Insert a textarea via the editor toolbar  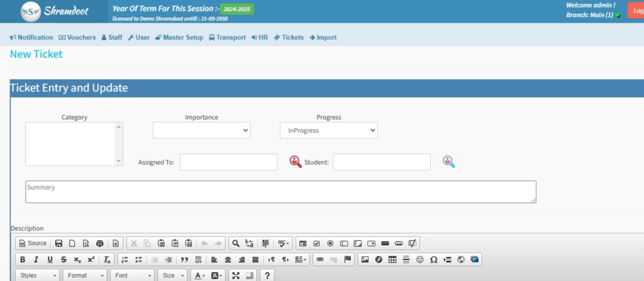357,243
